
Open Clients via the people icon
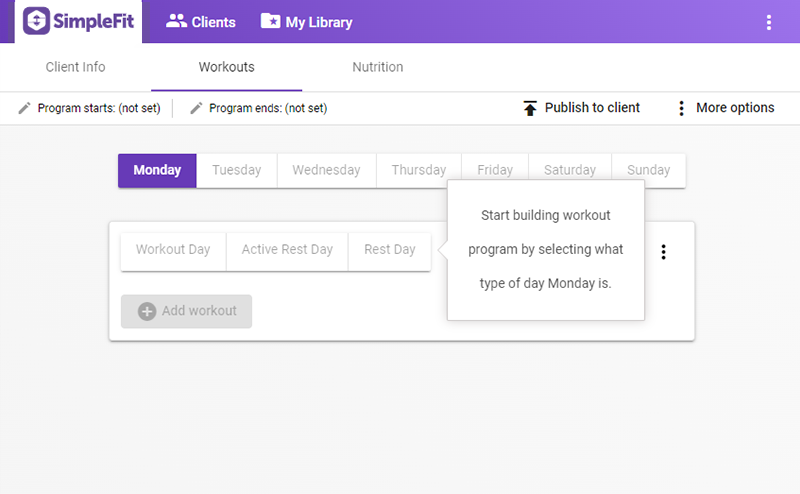point(176,21)
